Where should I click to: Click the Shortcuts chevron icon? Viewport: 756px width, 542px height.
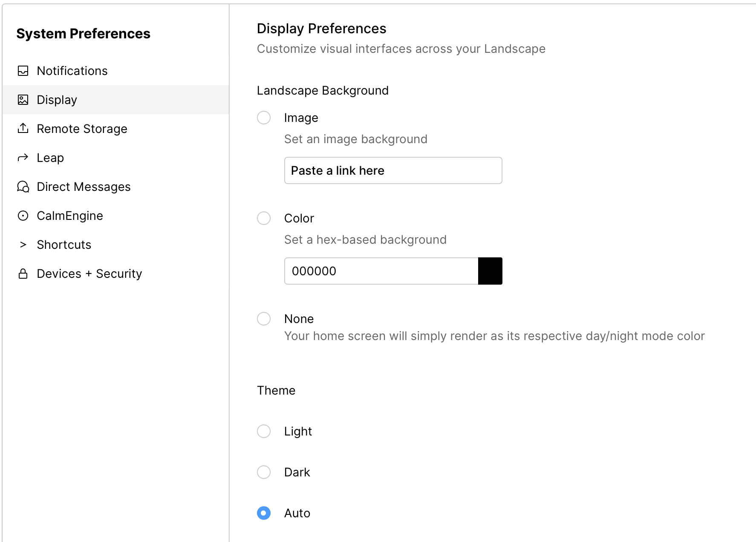23,245
